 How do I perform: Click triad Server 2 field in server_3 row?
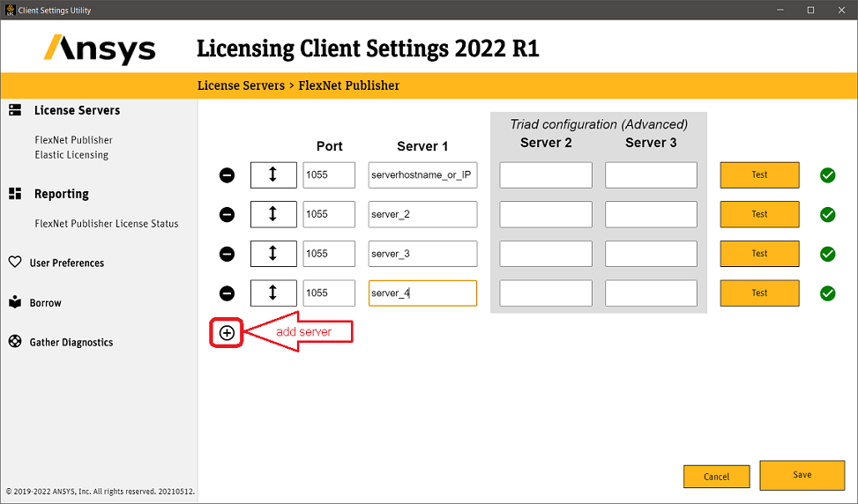[546, 254]
